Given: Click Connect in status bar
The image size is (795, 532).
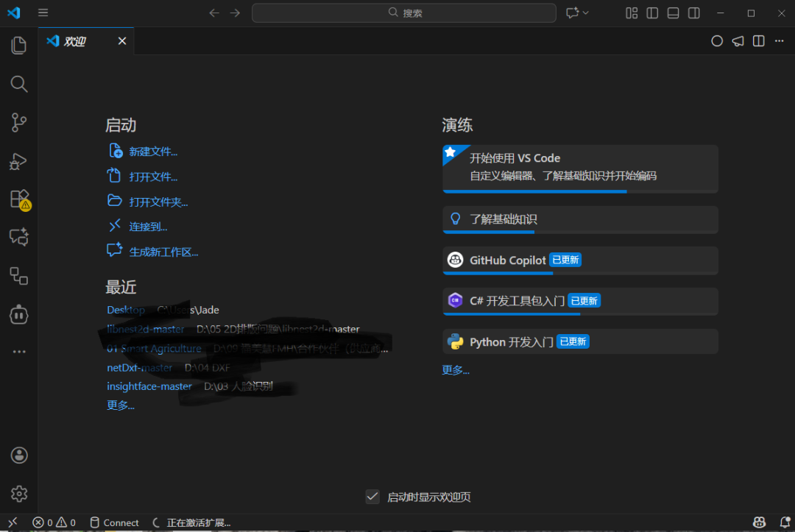Looking at the screenshot, I should click(114, 522).
